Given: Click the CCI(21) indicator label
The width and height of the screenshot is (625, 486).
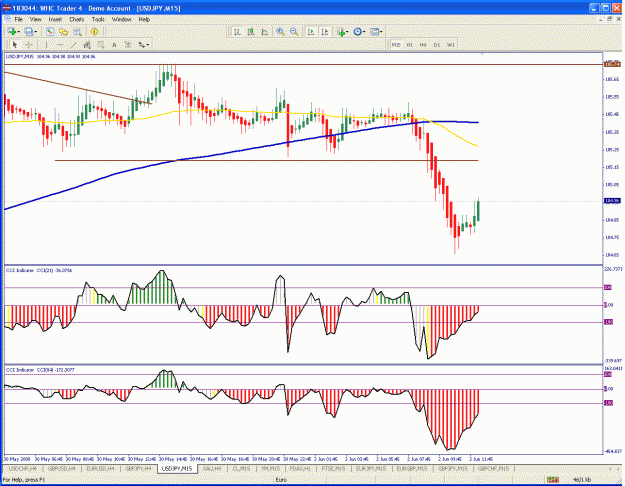Looking at the screenshot, I should [39, 271].
